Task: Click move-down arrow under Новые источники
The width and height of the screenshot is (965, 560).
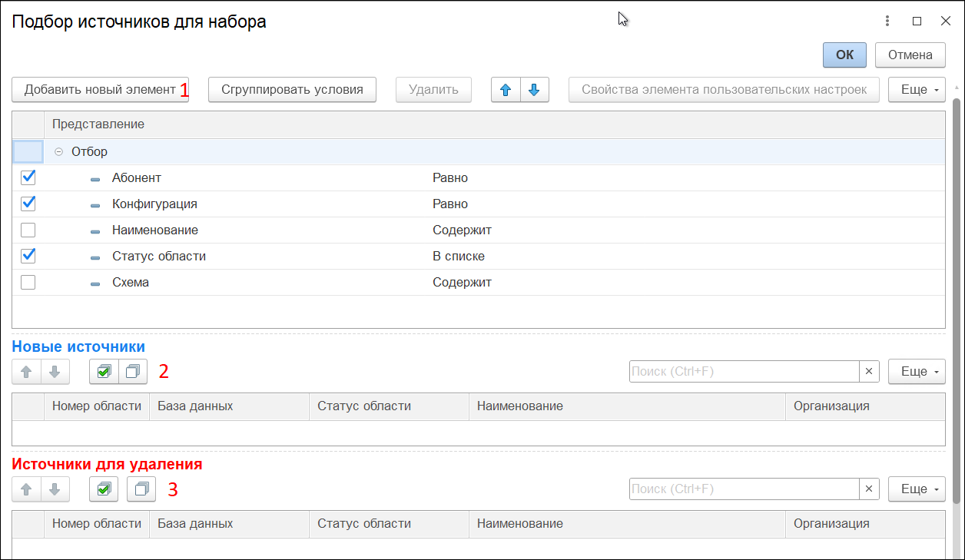Action: click(x=55, y=372)
